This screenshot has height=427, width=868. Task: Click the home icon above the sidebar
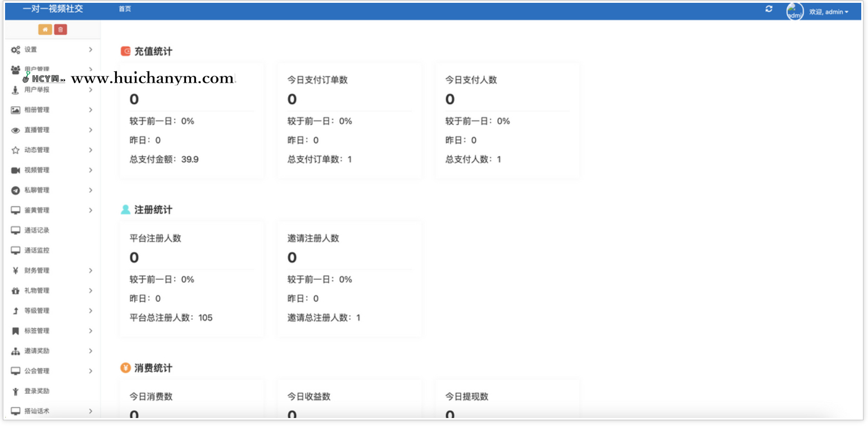[44, 29]
